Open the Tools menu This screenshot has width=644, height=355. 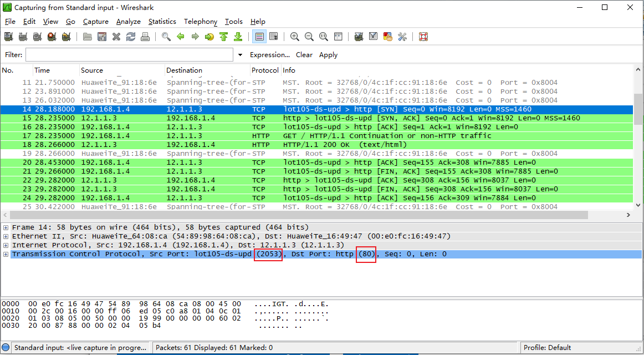234,22
